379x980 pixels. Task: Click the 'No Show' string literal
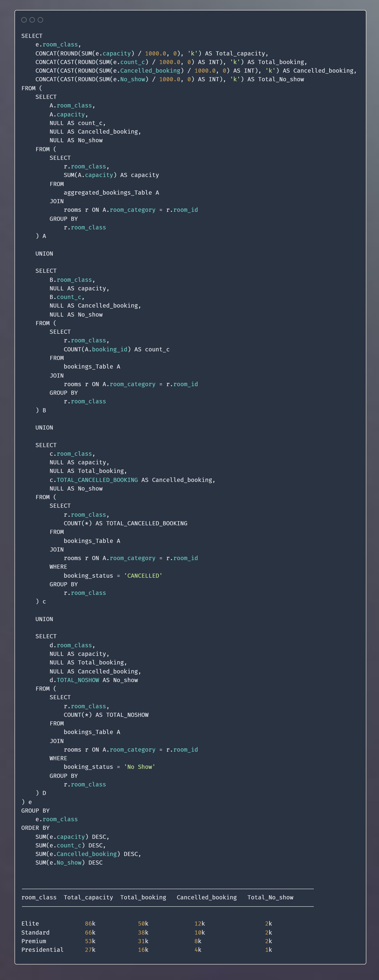139,767
